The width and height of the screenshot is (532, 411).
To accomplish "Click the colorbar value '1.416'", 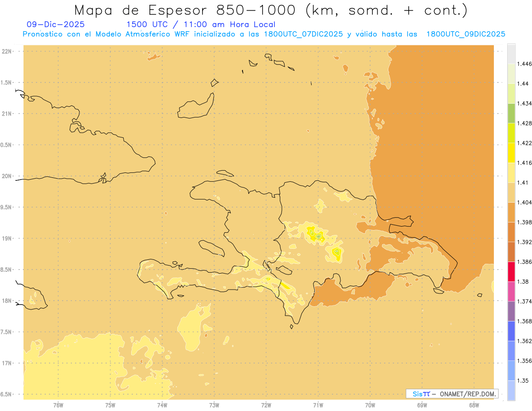I will [524, 163].
